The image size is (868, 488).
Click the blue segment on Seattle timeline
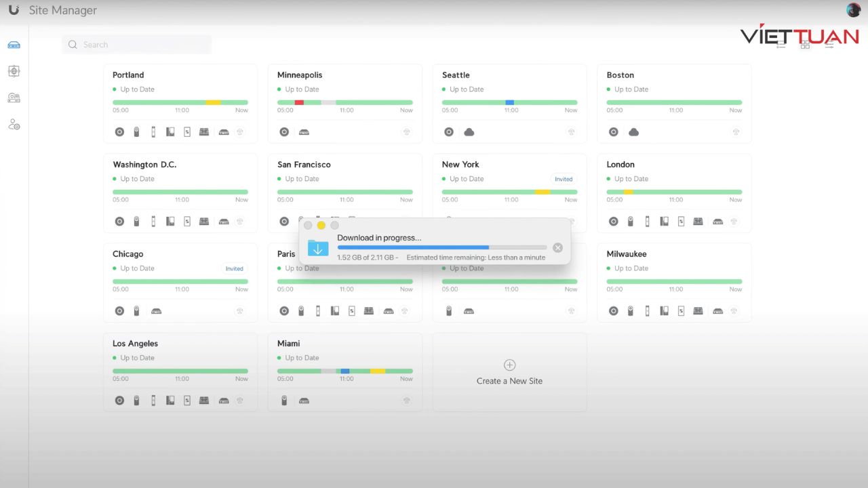510,102
